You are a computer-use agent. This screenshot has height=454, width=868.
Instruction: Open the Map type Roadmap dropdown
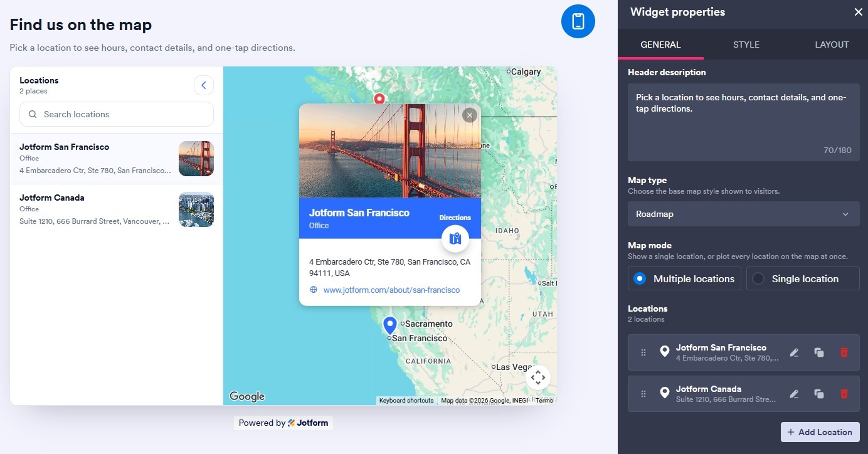(743, 214)
